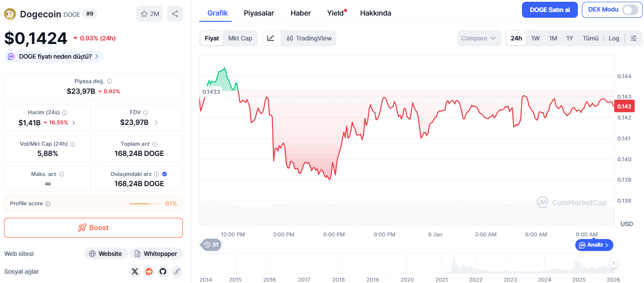
Task: Toggle Log scale on chart
Action: point(614,38)
